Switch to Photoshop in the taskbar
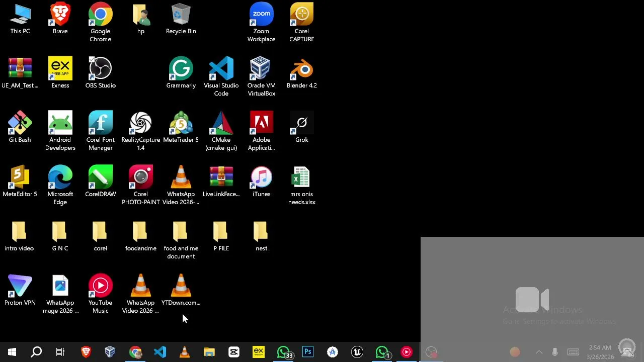Image resolution: width=644 pixels, height=362 pixels. click(308, 352)
